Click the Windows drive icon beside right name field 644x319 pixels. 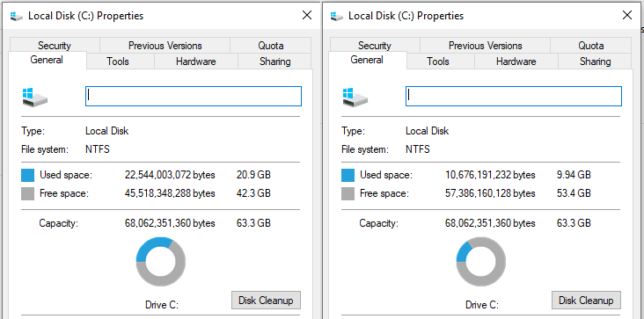tap(355, 98)
